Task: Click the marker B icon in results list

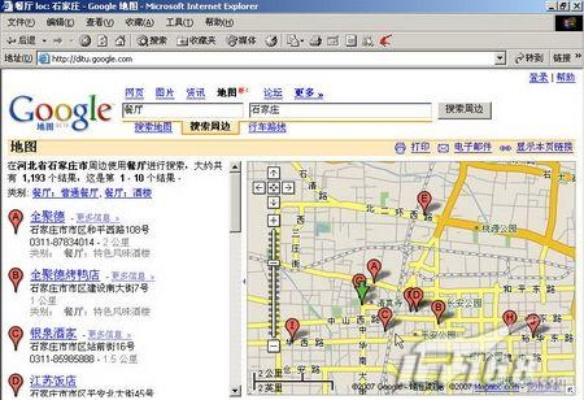Action: click(15, 279)
